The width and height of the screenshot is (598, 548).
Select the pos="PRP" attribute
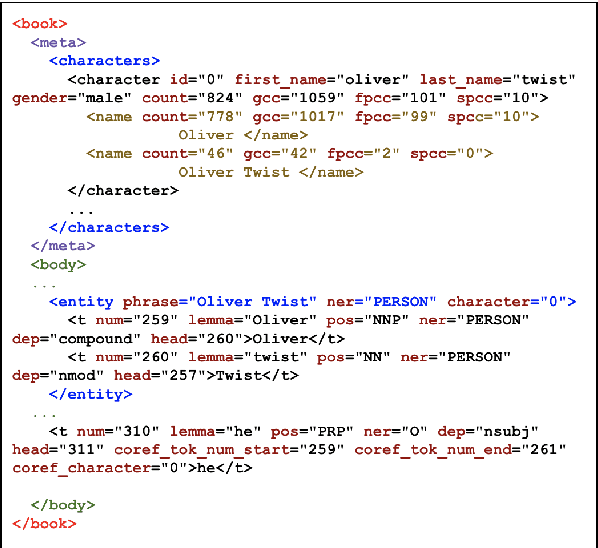(312, 431)
